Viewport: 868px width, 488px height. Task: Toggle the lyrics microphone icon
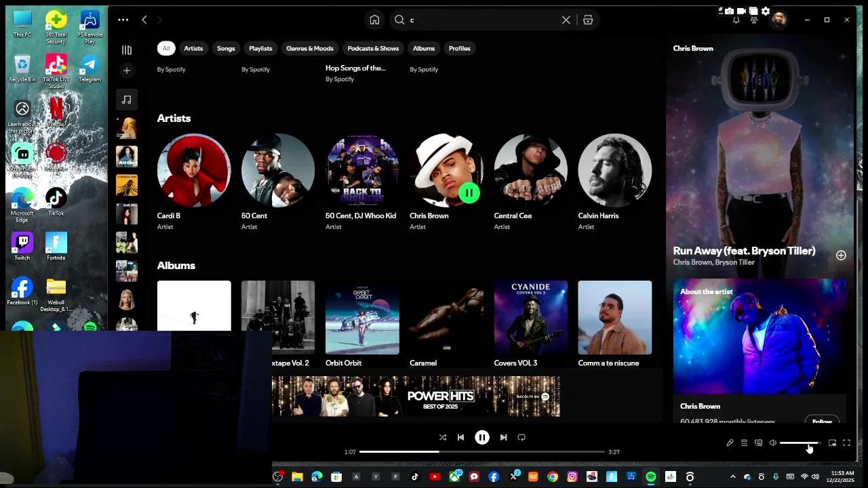[x=730, y=443]
